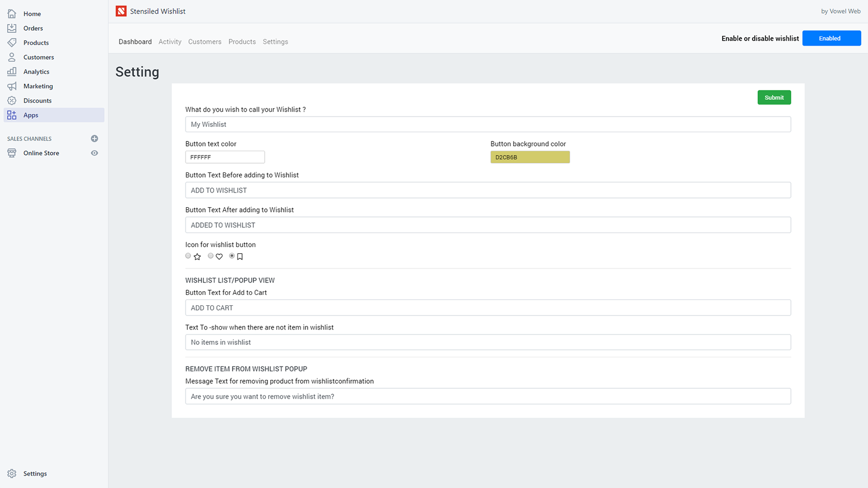868x488 pixels.
Task: Switch to the Activity tab
Action: [x=170, y=42]
